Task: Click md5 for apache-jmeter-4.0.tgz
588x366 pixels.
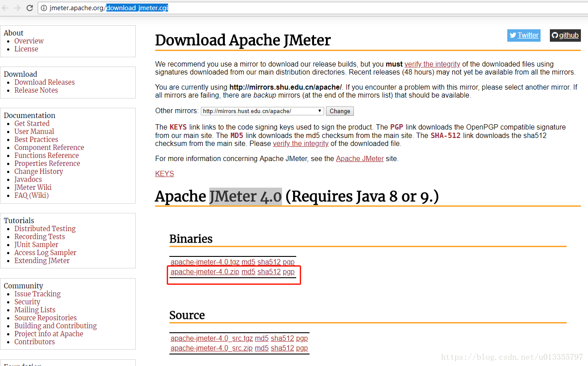Action: [248, 262]
